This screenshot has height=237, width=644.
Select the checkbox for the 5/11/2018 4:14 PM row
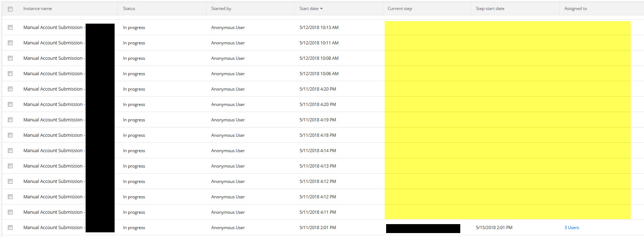coord(10,151)
